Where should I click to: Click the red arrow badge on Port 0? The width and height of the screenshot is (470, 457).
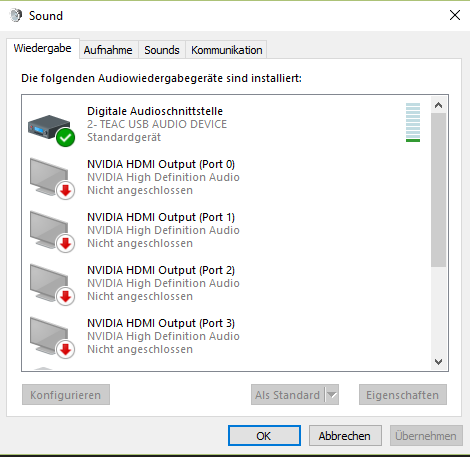click(65, 191)
